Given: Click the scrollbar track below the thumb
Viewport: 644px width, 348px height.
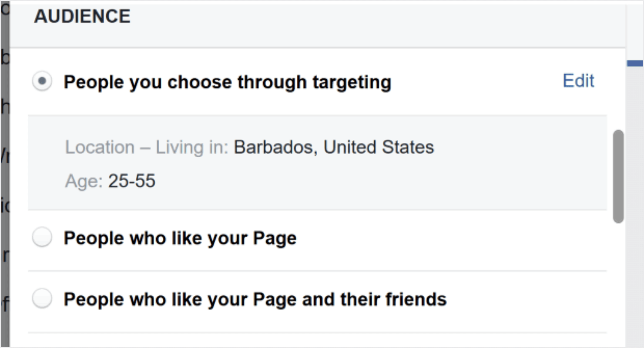Looking at the screenshot, I should point(618,283).
